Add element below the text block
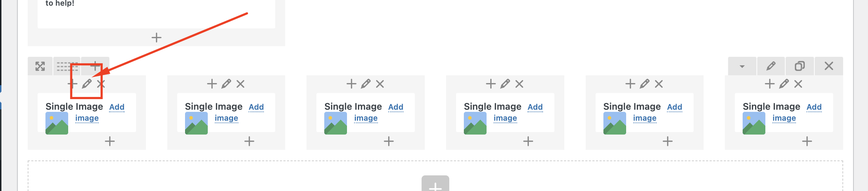The height and width of the screenshot is (191, 868). pyautogui.click(x=156, y=37)
